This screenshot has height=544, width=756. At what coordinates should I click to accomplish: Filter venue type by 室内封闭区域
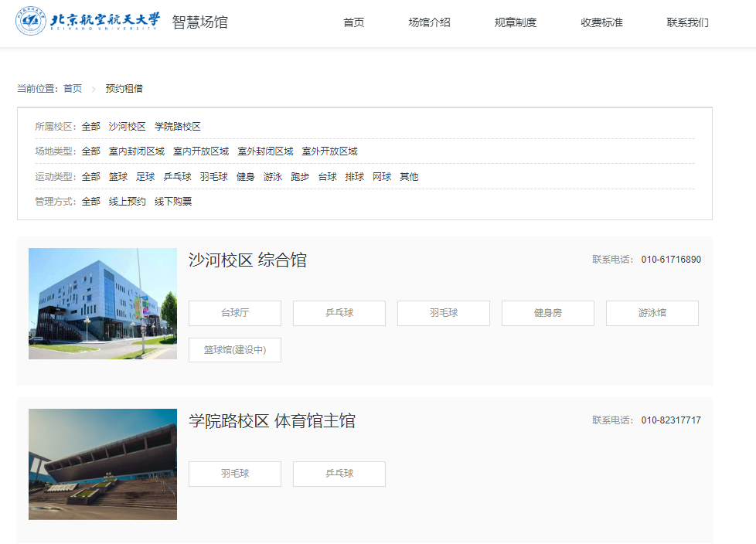pos(136,151)
